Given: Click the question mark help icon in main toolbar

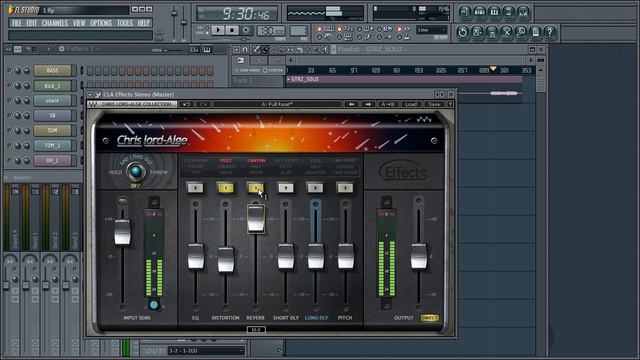Looking at the screenshot, I should pyautogui.click(x=550, y=32).
